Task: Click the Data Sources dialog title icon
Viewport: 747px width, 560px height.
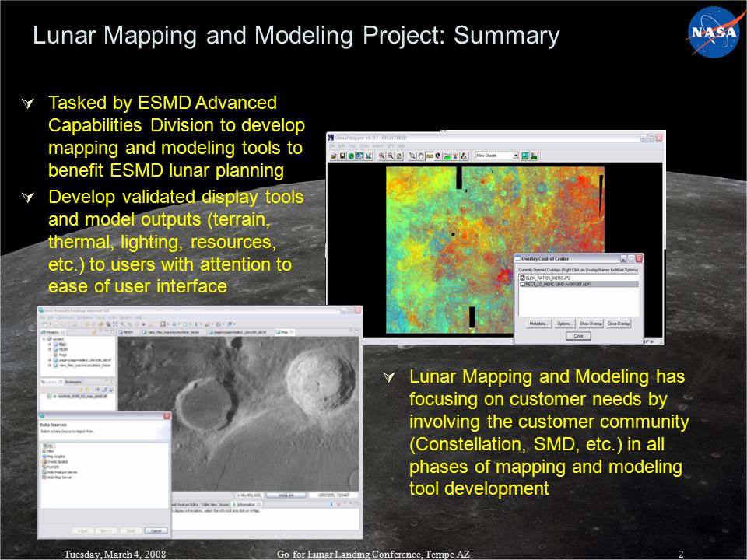Action: coord(41,415)
